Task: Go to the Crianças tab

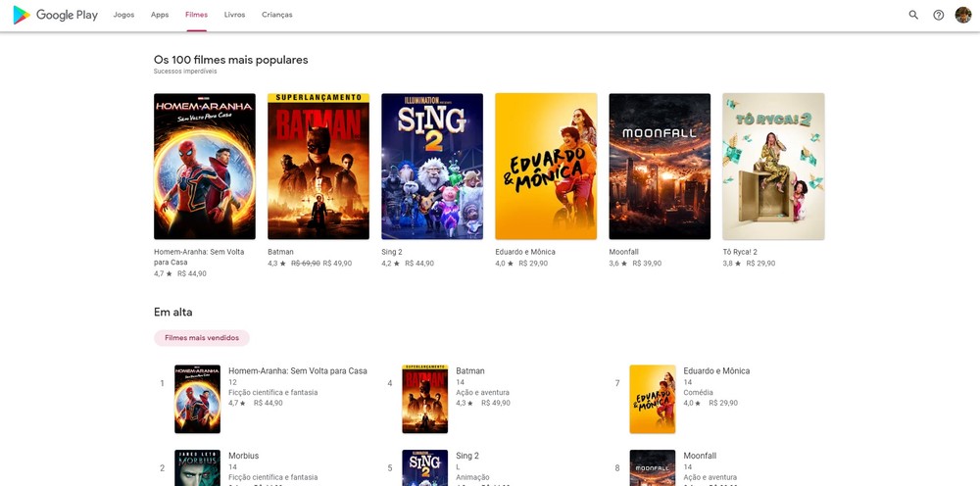Action: 276,15
